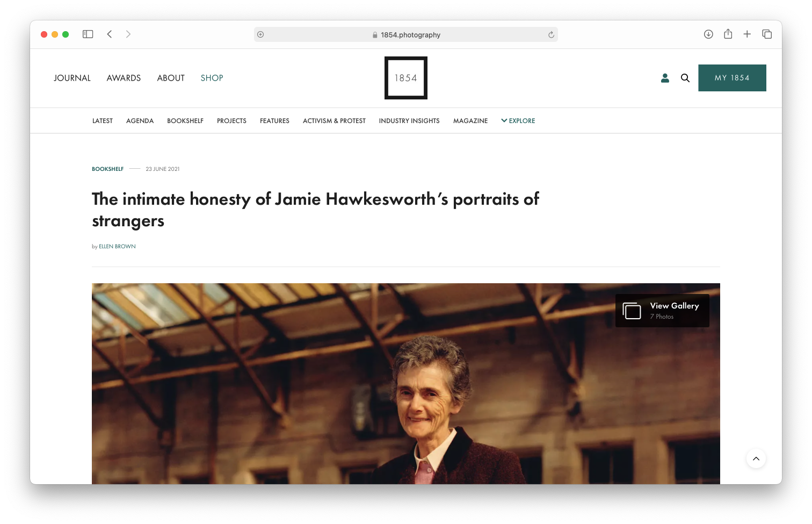Open ACTIVISM & PROTEST section

click(x=334, y=121)
